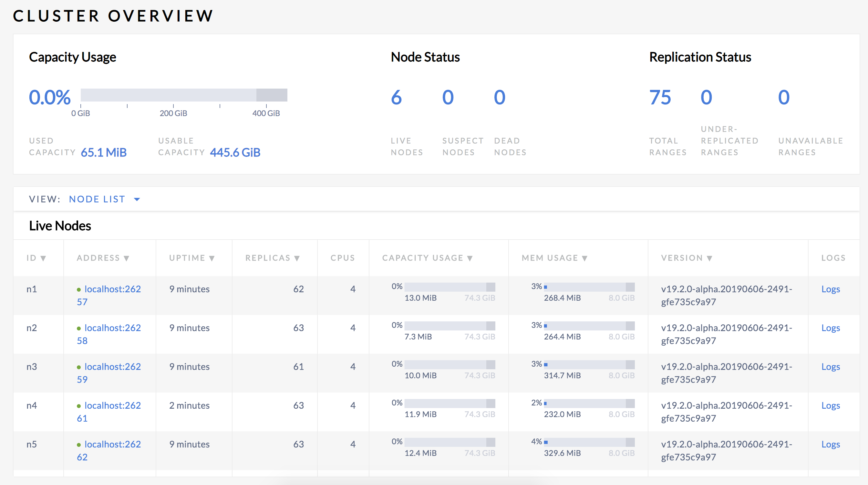Click the Capacity Usage sort triangle

tap(470, 258)
